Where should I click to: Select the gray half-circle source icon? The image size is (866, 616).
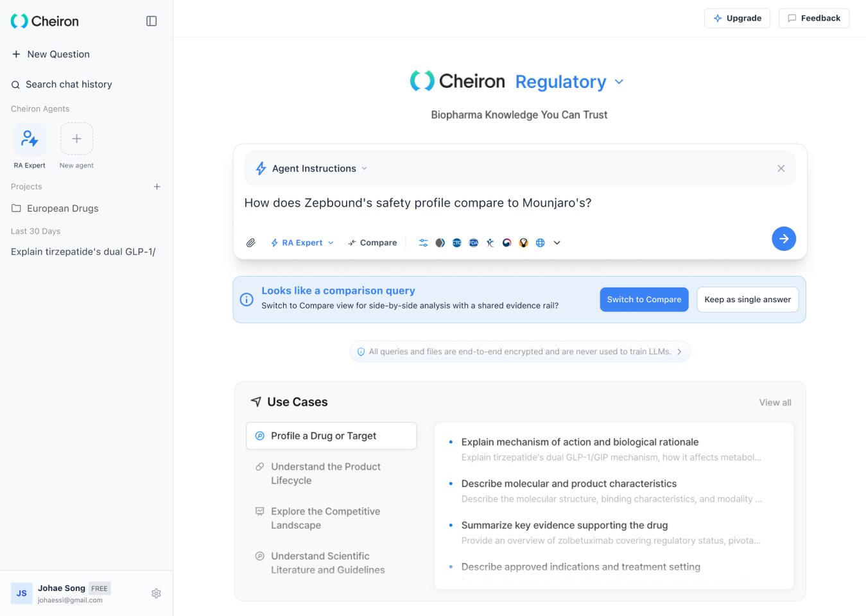click(440, 243)
